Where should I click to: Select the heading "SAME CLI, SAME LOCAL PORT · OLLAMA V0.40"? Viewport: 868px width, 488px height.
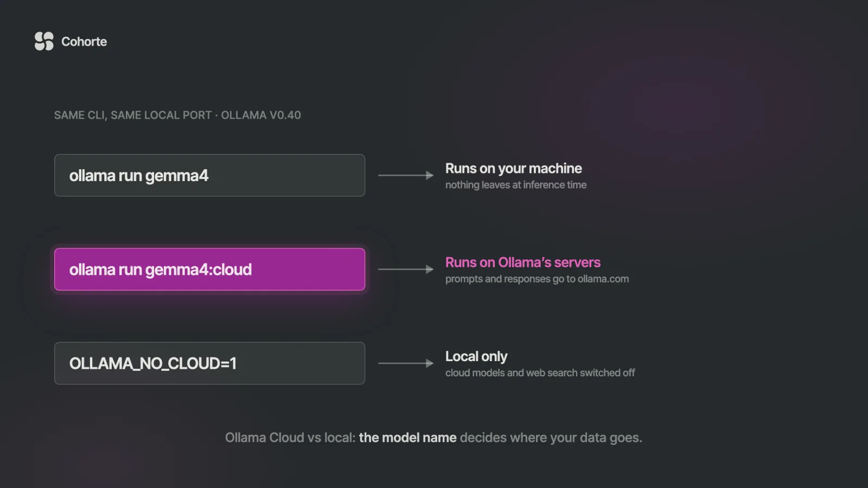pos(177,115)
